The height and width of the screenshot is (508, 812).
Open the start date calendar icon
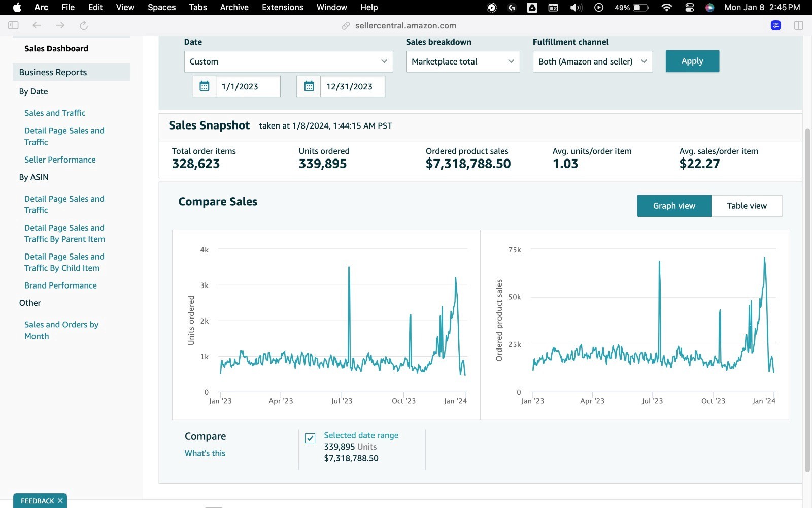(204, 86)
